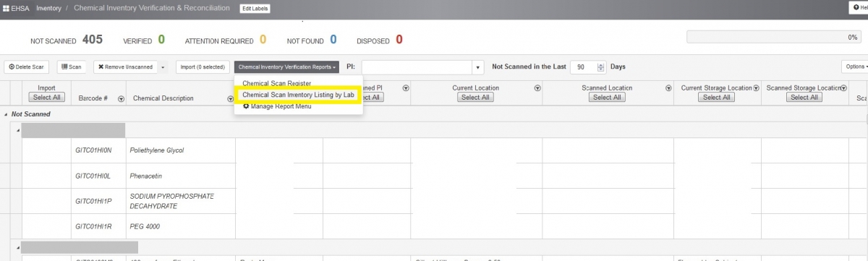Click DISPOSED 0 counter
Image resolution: width=868 pixels, height=261 pixels.
(x=380, y=40)
